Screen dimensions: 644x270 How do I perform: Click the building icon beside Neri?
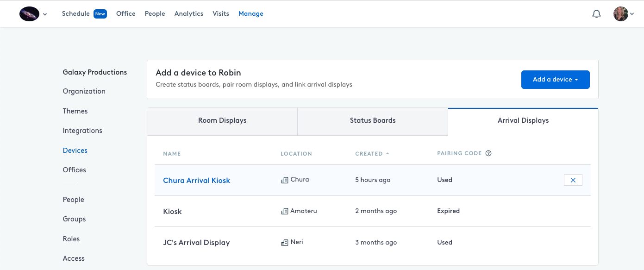pyautogui.click(x=285, y=243)
